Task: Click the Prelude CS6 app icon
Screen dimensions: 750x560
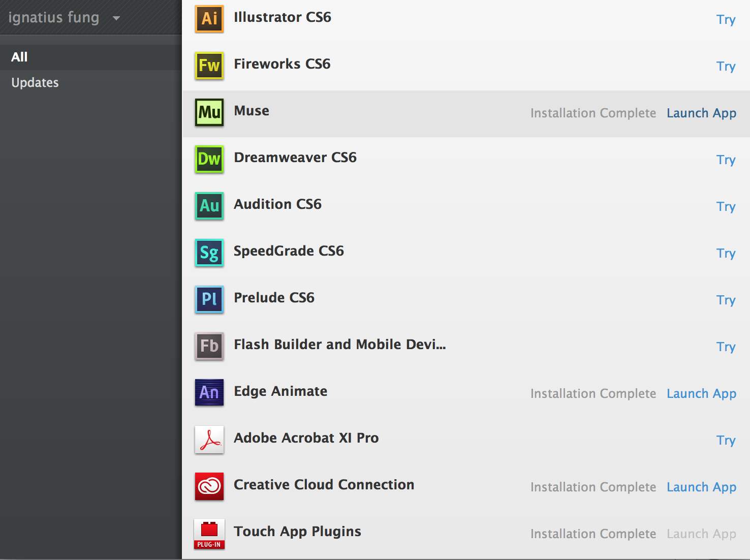Action: click(209, 299)
